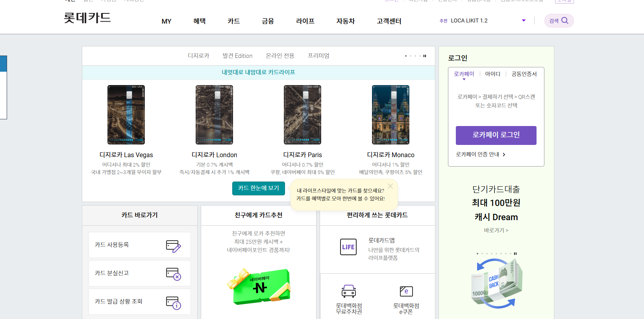Click the 롯데카드 logo
The height and width of the screenshot is (319, 644).
[87, 18]
